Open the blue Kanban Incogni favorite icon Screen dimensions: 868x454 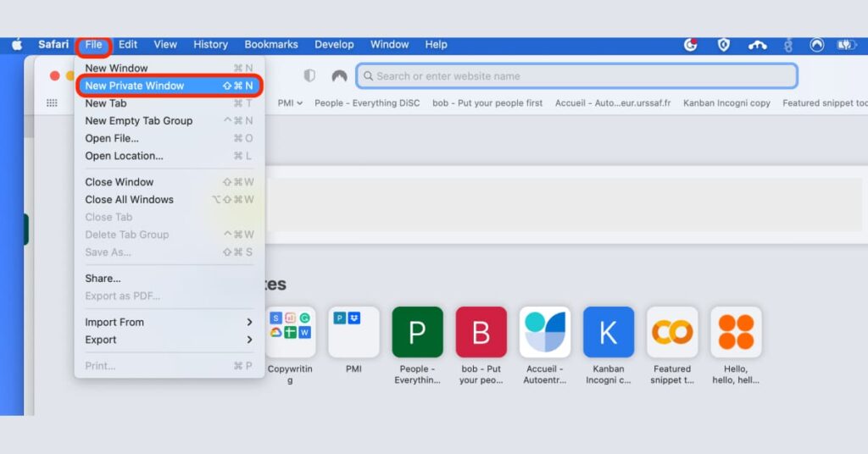[x=608, y=332]
